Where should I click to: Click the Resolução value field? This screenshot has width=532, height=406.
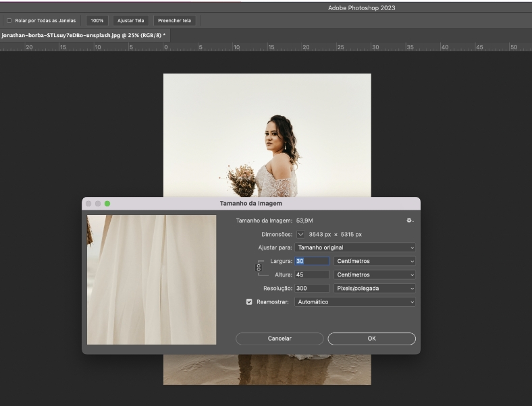[312, 288]
